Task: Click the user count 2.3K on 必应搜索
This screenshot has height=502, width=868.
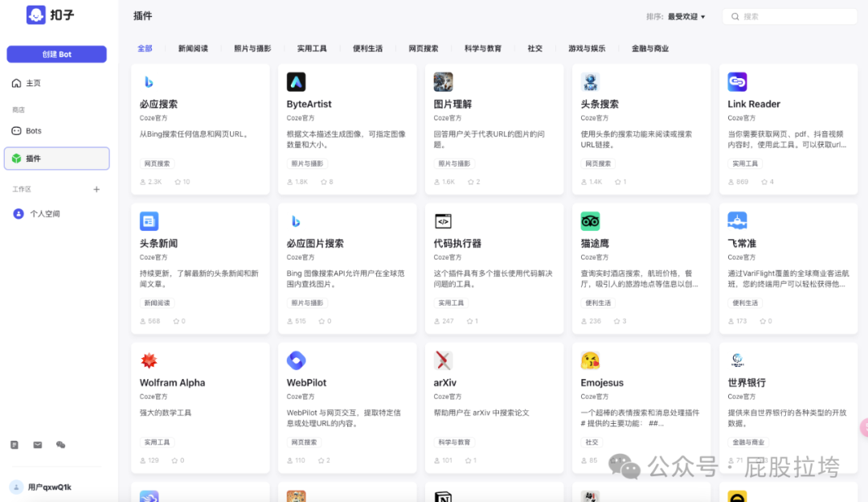Action: click(150, 182)
